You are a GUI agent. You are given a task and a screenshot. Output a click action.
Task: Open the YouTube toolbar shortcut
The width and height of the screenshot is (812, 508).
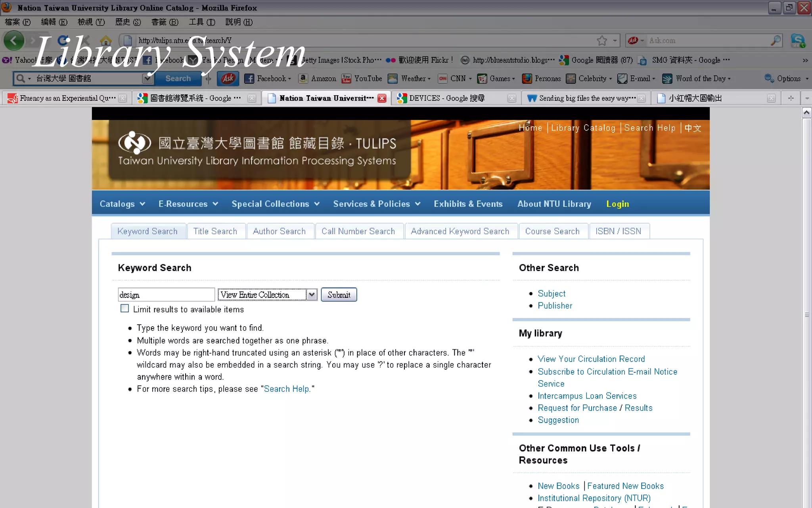(362, 79)
